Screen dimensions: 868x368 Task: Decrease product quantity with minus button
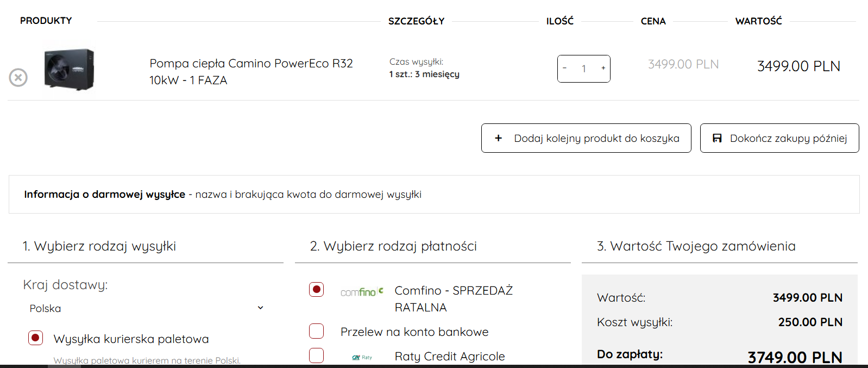[565, 68]
